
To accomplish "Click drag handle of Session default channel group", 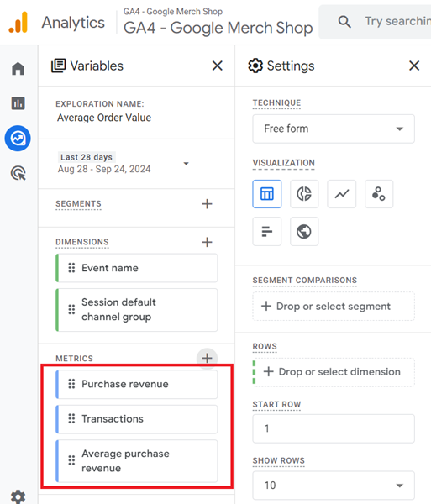I will click(x=71, y=309).
